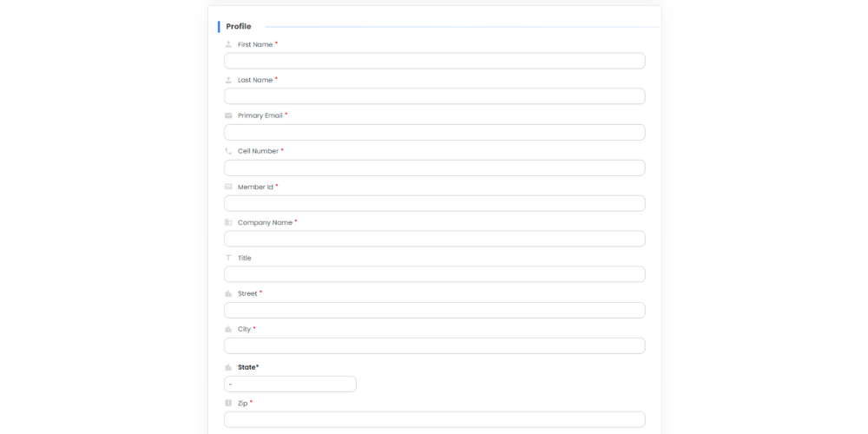Click the T icon beside Title
868x434 pixels.
click(228, 258)
